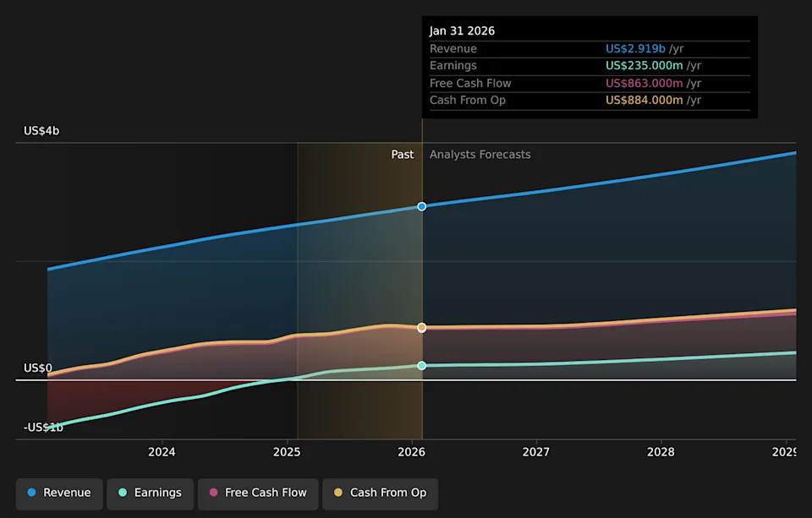Click the 2025 label on the x-axis
812x518 pixels.
click(287, 452)
